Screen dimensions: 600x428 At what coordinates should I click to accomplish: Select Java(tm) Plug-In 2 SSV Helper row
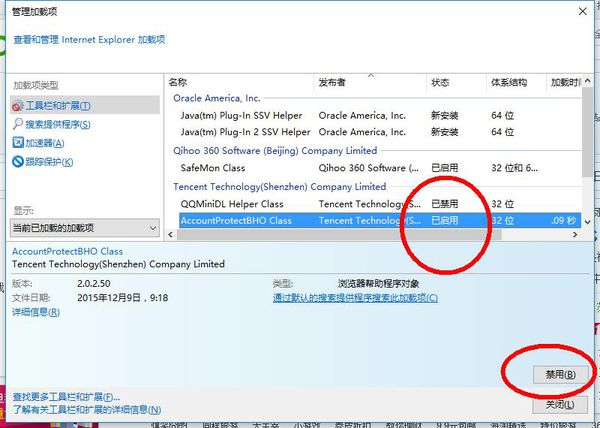point(245,131)
